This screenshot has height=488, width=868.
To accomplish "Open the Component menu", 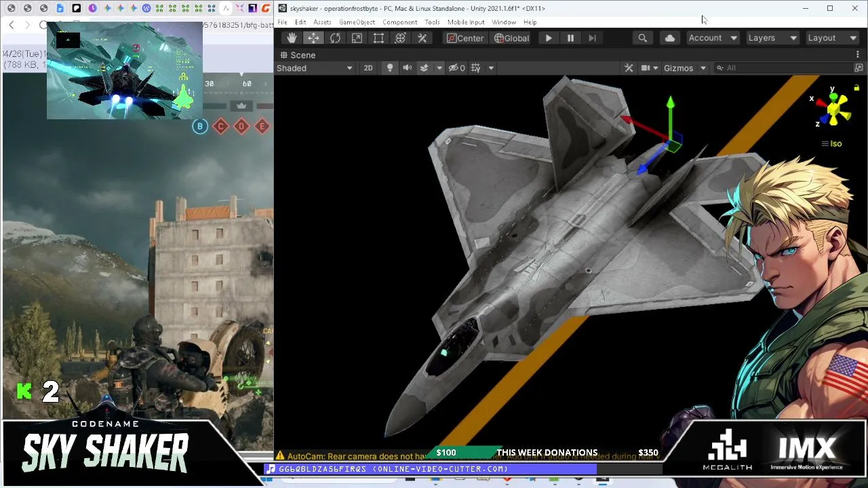I will (x=399, y=22).
